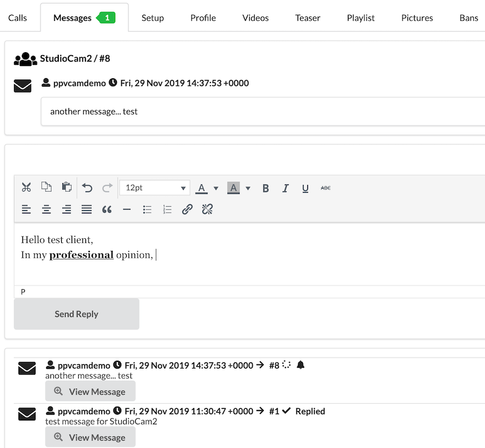The height and width of the screenshot is (448, 485).
Task: Click the loading spinner icon beside #8
Action: point(286,365)
